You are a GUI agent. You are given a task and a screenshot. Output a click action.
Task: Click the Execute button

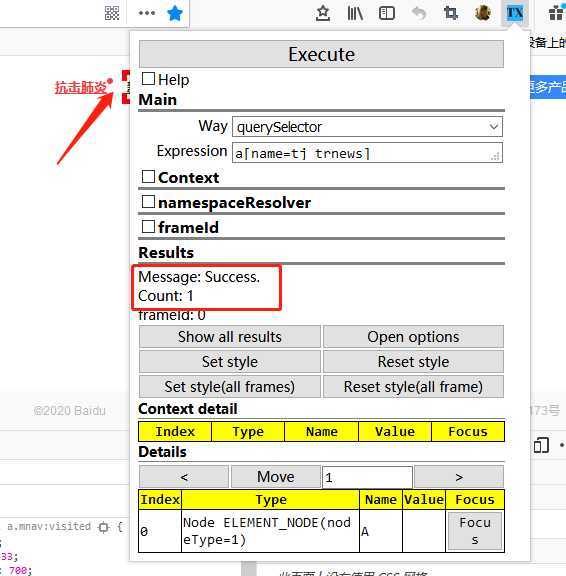[321, 54]
